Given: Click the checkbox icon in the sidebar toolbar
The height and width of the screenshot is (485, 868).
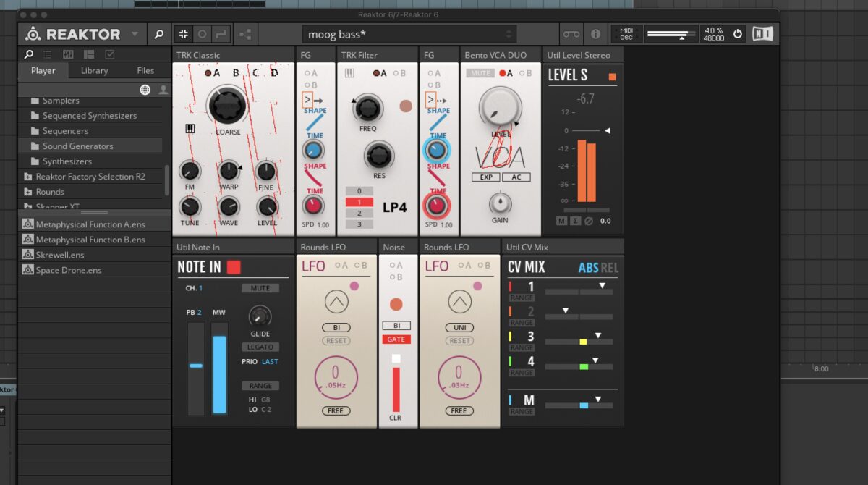Looking at the screenshot, I should coord(110,54).
